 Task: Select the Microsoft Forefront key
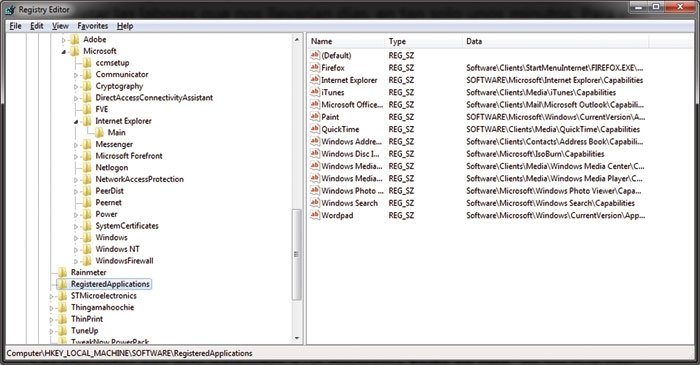(x=129, y=156)
